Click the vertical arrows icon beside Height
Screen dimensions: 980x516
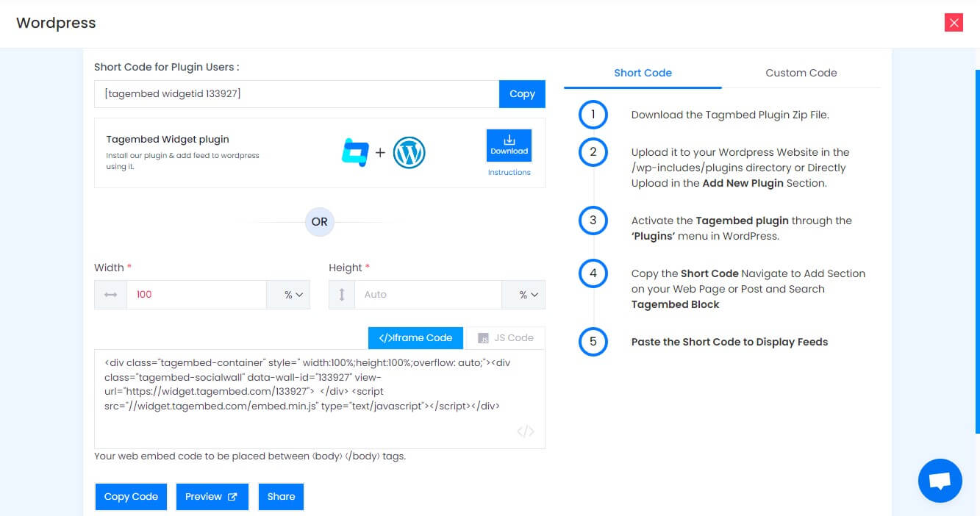tap(341, 294)
